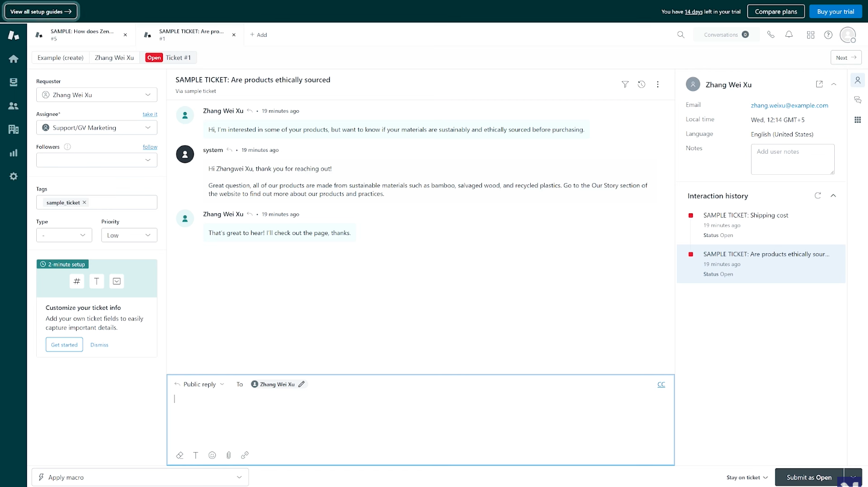Open the phone Talk icon

coord(771,35)
